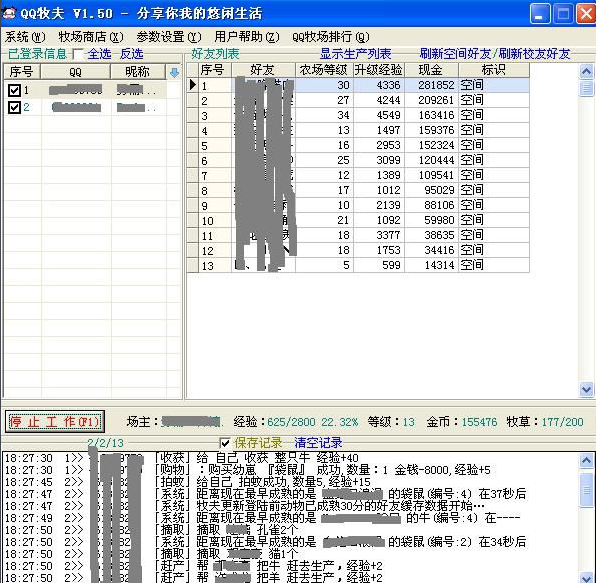
Task: Click the 全选 link text
Action: [x=99, y=54]
